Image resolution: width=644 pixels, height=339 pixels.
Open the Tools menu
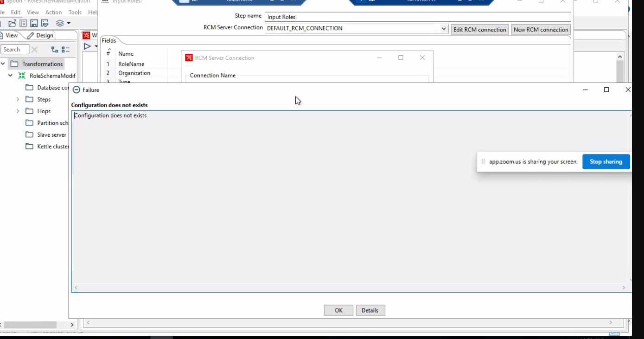(75, 12)
